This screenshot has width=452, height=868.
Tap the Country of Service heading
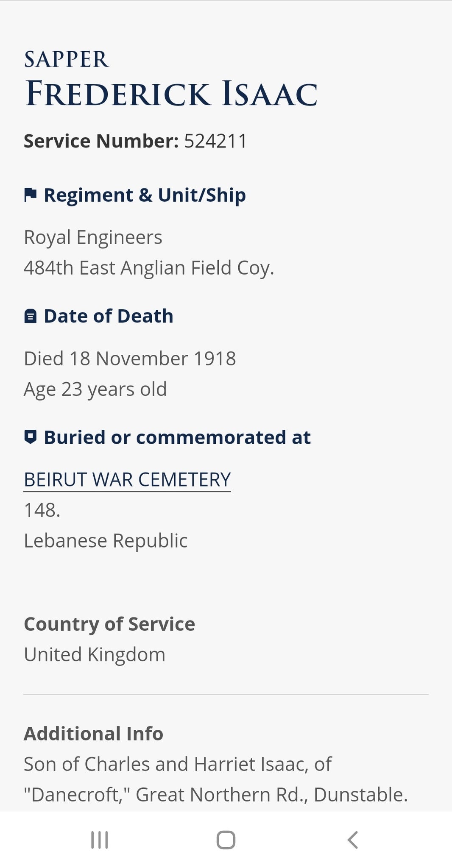click(x=109, y=624)
